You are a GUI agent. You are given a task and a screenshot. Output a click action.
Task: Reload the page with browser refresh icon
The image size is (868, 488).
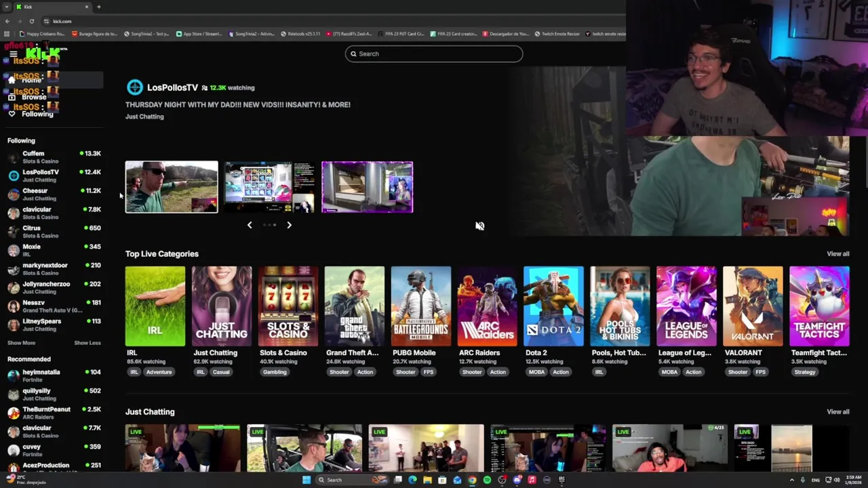(31, 21)
